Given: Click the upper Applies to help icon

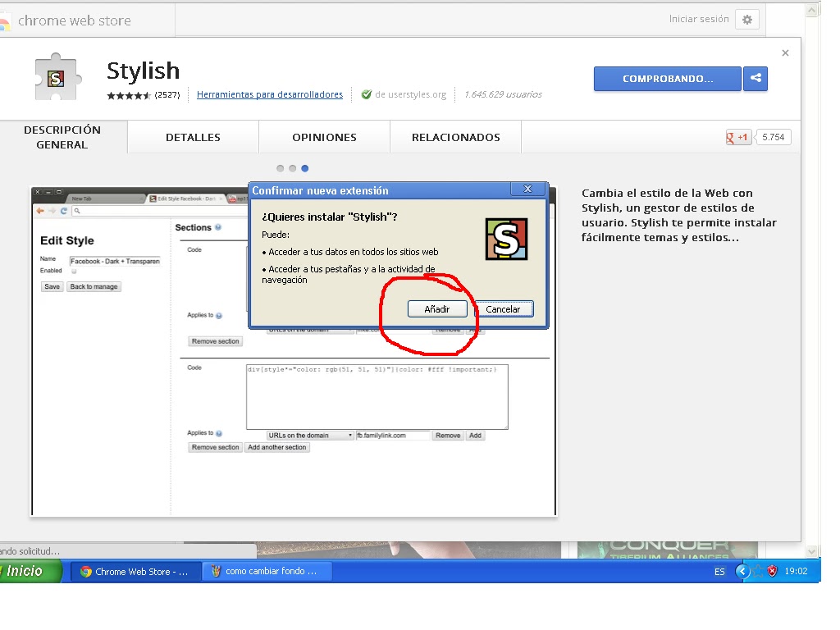Looking at the screenshot, I should 218,316.
